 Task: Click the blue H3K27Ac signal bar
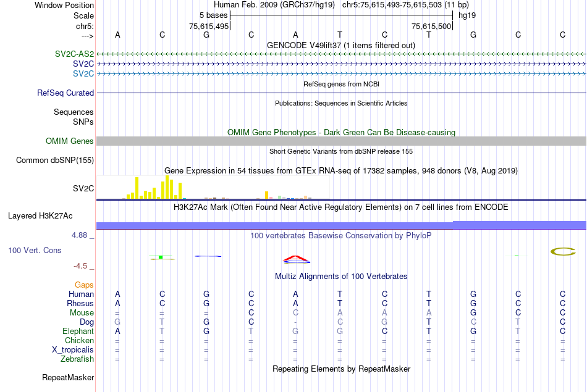(342, 225)
